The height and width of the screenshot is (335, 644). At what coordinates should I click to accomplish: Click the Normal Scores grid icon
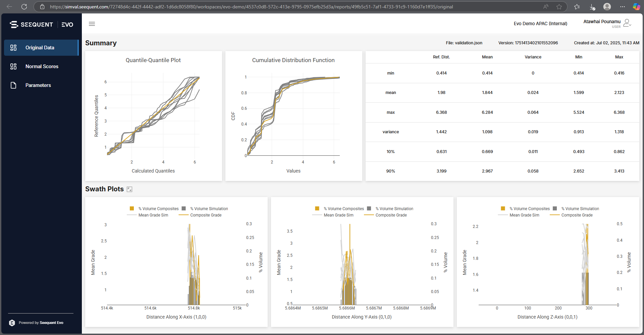[x=13, y=66]
